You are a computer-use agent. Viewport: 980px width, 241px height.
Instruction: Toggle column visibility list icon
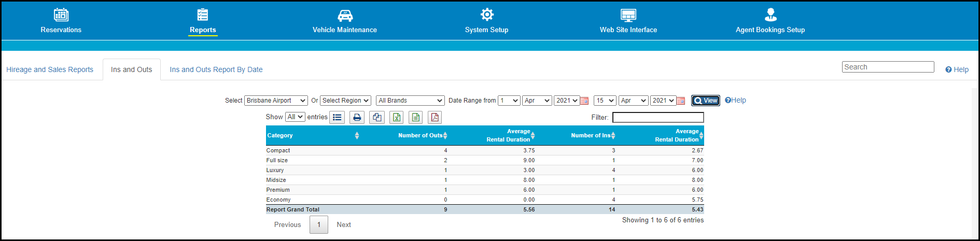click(x=337, y=117)
